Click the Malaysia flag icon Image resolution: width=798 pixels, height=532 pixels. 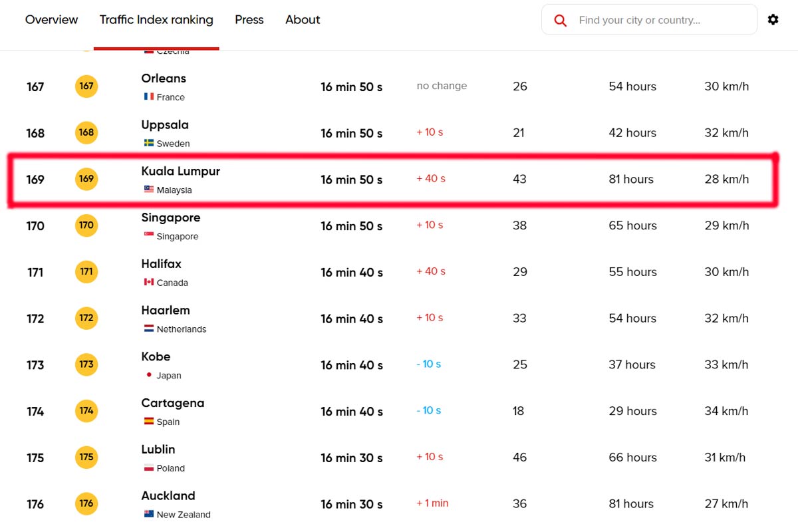click(x=149, y=190)
